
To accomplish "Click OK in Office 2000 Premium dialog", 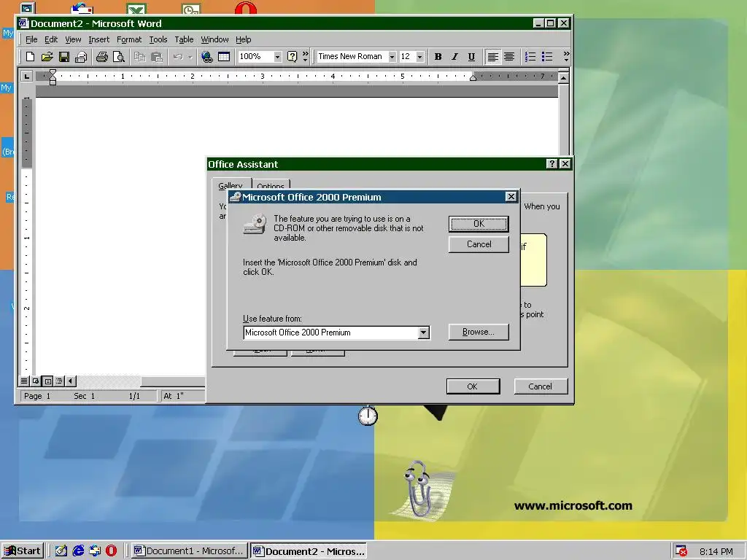I will 479,224.
